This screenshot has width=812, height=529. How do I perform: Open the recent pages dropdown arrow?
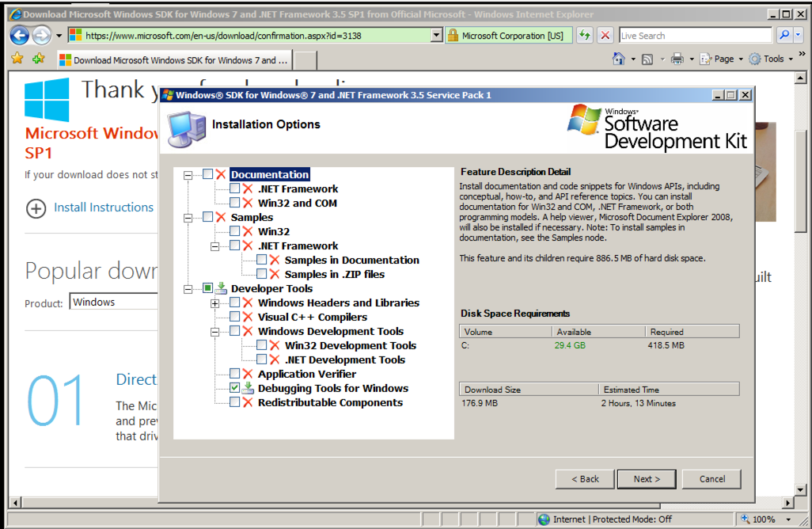pyautogui.click(x=59, y=36)
